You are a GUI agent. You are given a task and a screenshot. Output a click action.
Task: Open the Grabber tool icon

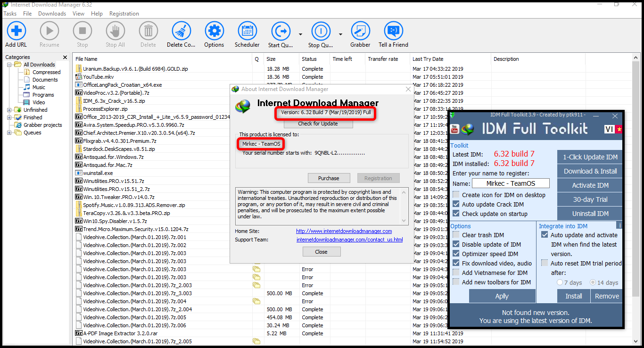coord(360,31)
